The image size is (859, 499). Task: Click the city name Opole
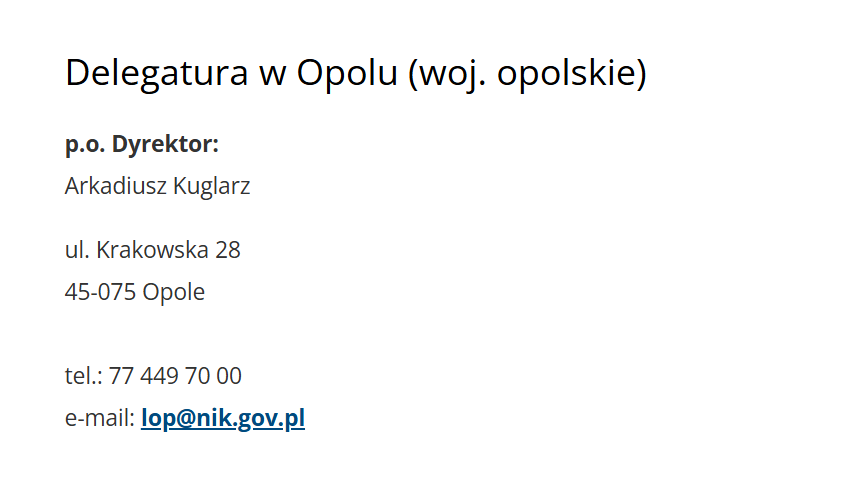[174, 292]
